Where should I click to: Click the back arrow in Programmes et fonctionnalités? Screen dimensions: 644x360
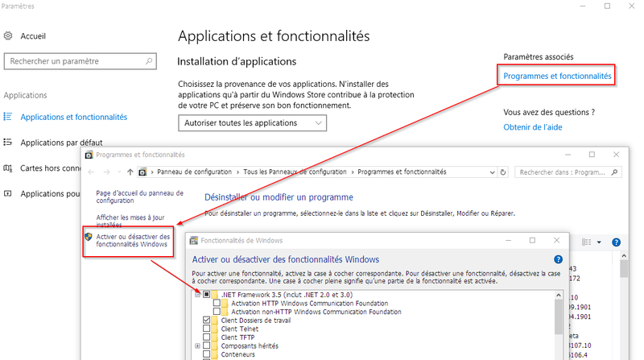[92, 172]
